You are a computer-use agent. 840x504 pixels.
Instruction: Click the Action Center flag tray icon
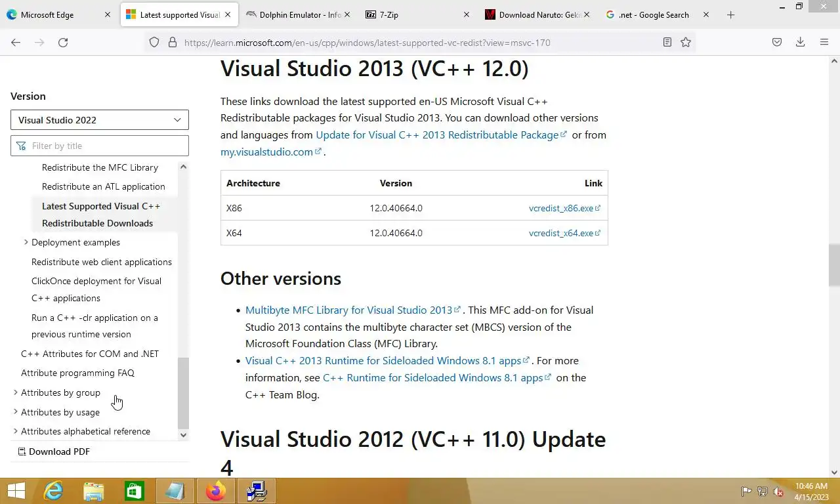(746, 491)
